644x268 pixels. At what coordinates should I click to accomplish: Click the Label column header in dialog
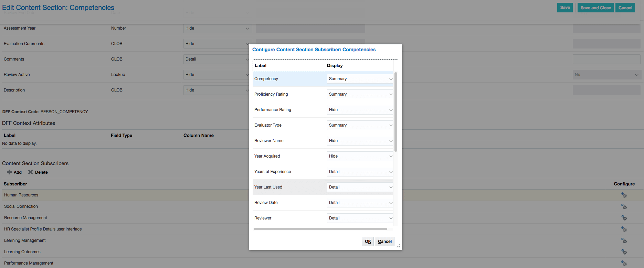[x=289, y=65]
